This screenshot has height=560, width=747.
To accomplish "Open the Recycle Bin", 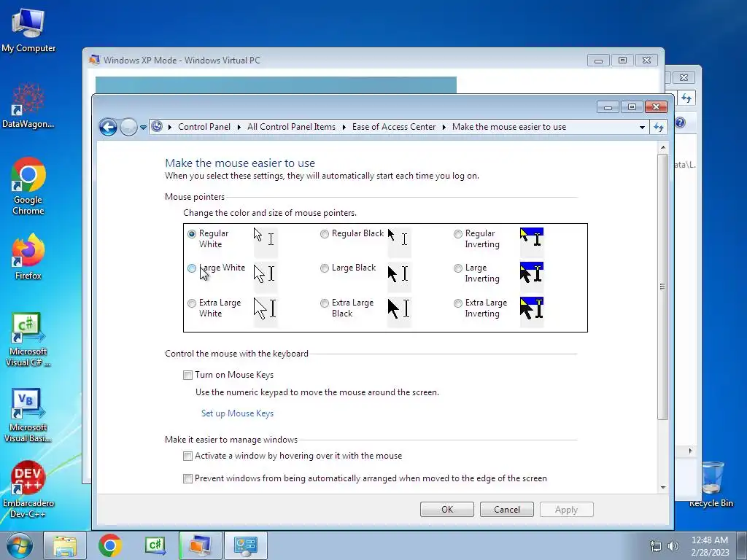I will pyautogui.click(x=711, y=484).
